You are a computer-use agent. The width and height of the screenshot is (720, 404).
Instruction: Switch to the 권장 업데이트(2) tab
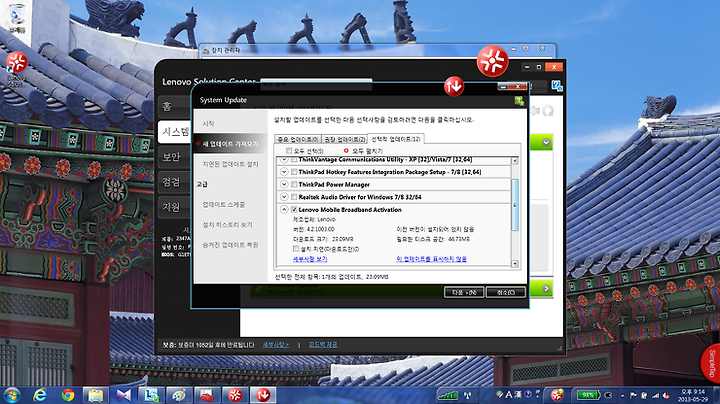pos(344,140)
